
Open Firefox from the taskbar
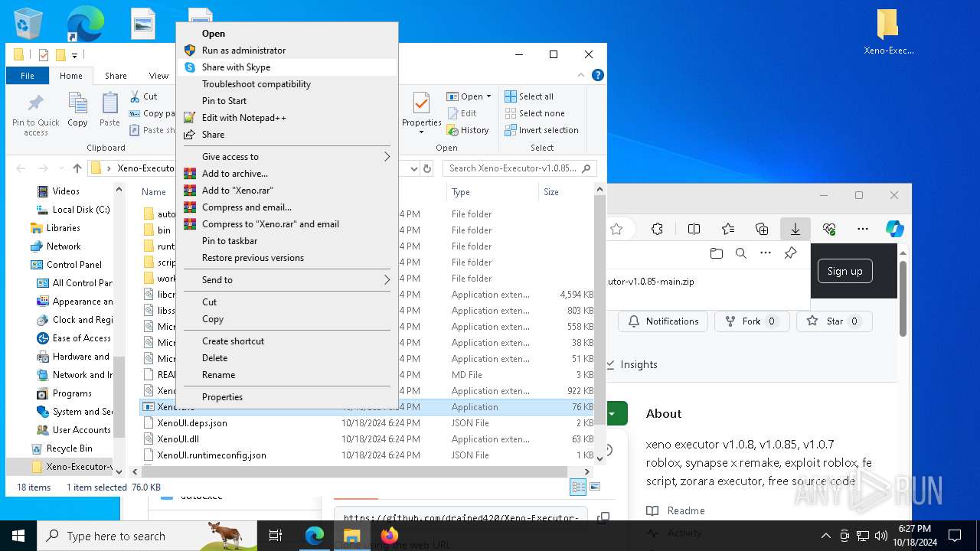[x=389, y=536]
